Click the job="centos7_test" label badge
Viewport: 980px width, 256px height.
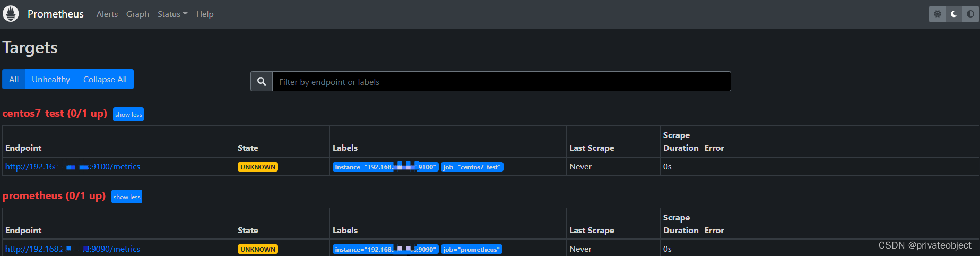point(472,167)
